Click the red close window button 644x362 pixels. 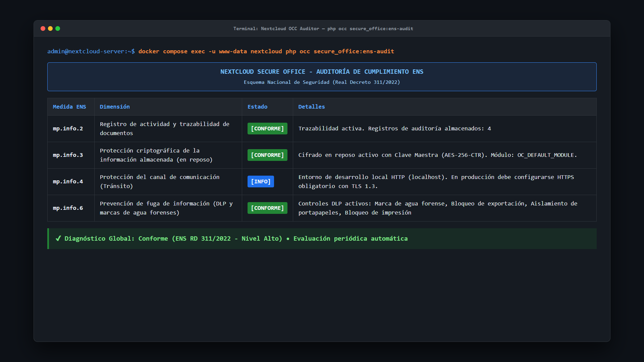[x=43, y=28]
